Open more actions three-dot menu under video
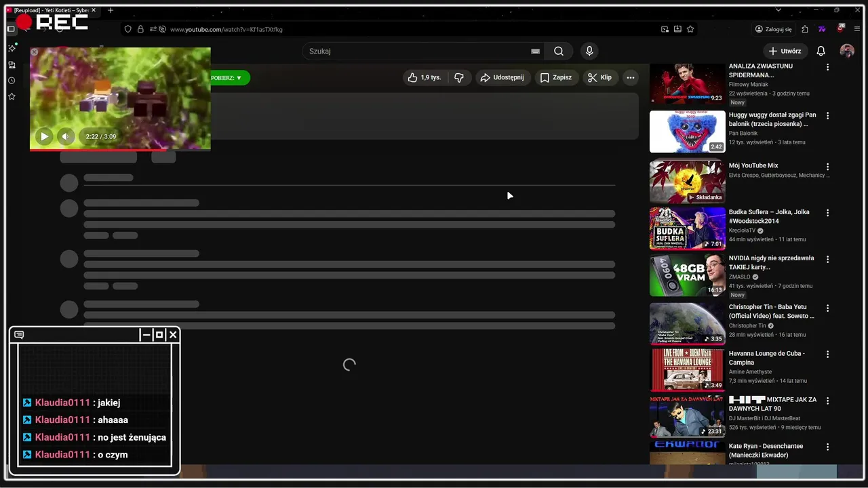Screen dimensions: 868x488 coord(631,77)
